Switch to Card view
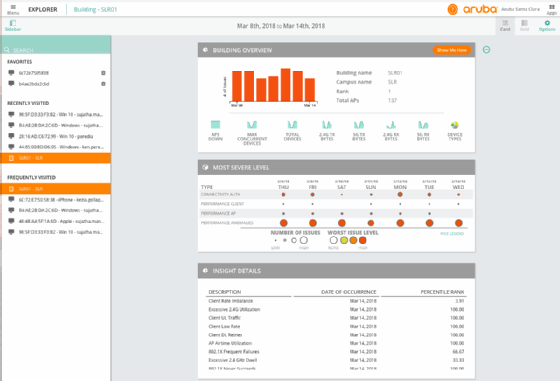The width and height of the screenshot is (560, 381). pyautogui.click(x=505, y=26)
